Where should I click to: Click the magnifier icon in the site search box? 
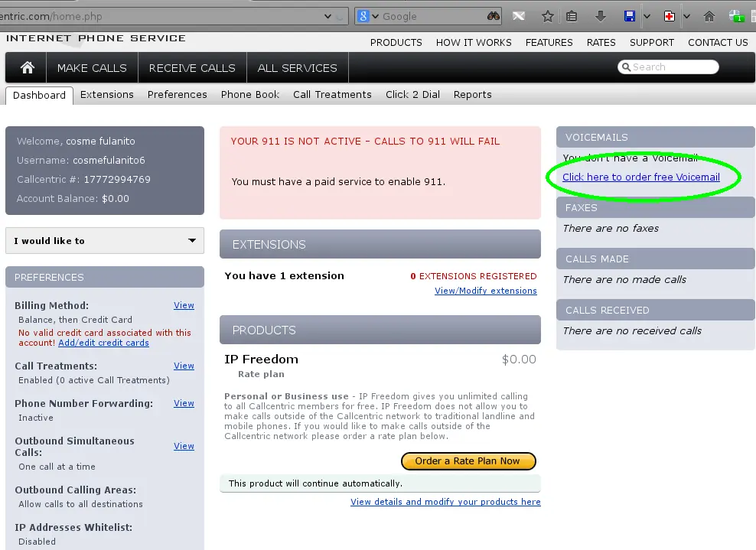click(x=626, y=67)
